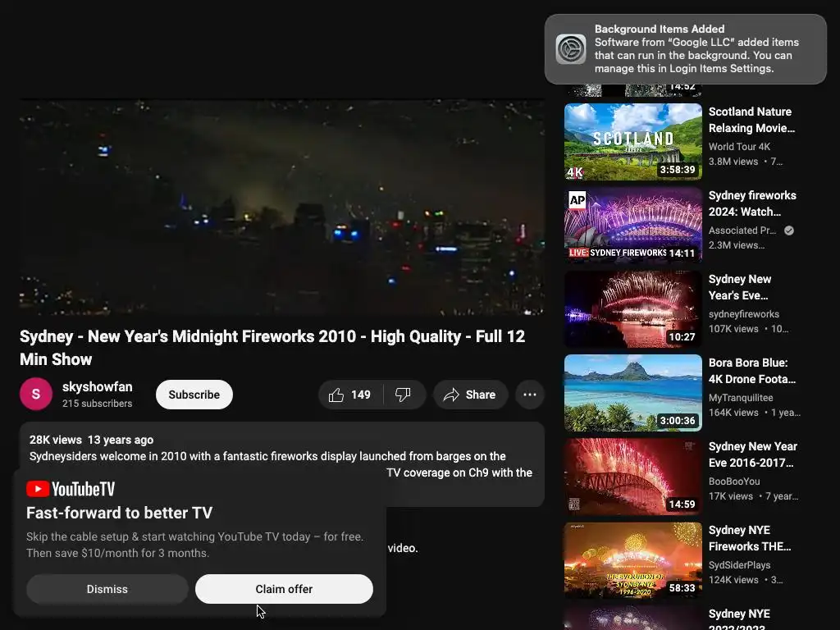Image resolution: width=840 pixels, height=630 pixels.
Task: Open the 58:33 Sydney NYE Fireworks thumbnail
Action: point(632,559)
